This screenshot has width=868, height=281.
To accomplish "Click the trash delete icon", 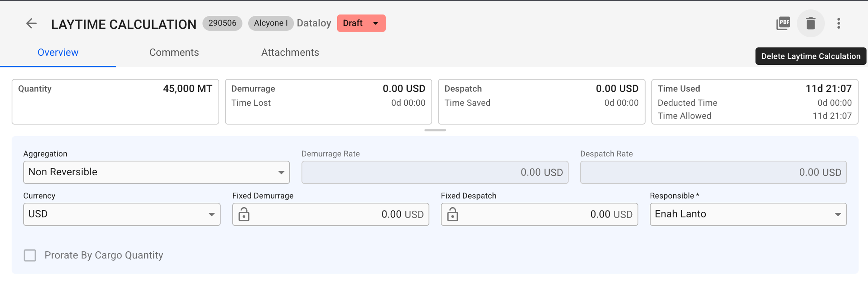I will point(810,23).
